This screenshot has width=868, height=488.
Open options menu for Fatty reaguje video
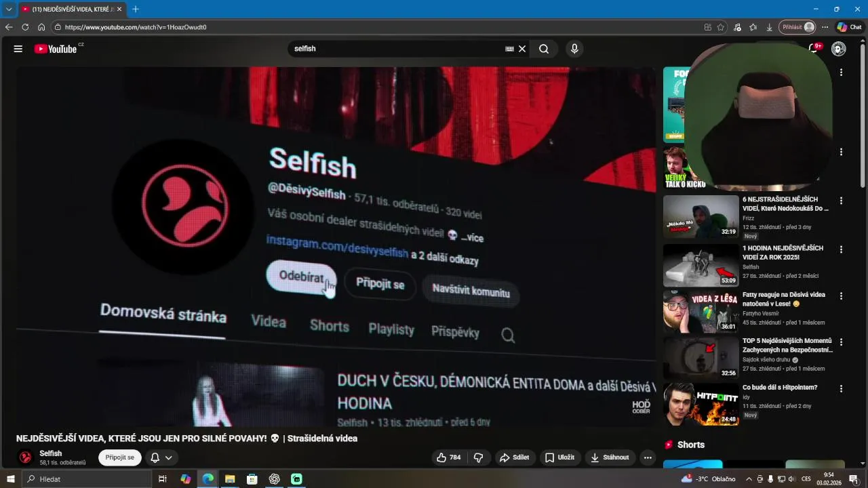(x=841, y=296)
